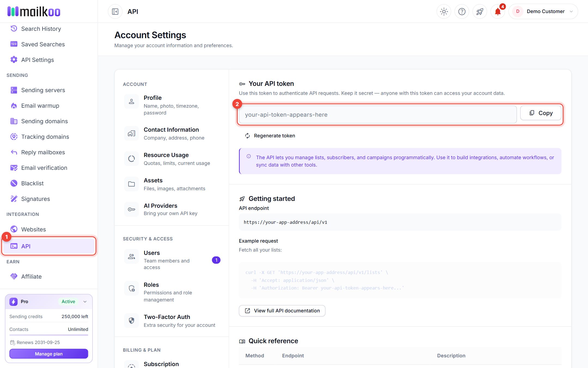Image resolution: width=588 pixels, height=368 pixels.
Task: Open Resource Usage settings
Action: (x=171, y=159)
